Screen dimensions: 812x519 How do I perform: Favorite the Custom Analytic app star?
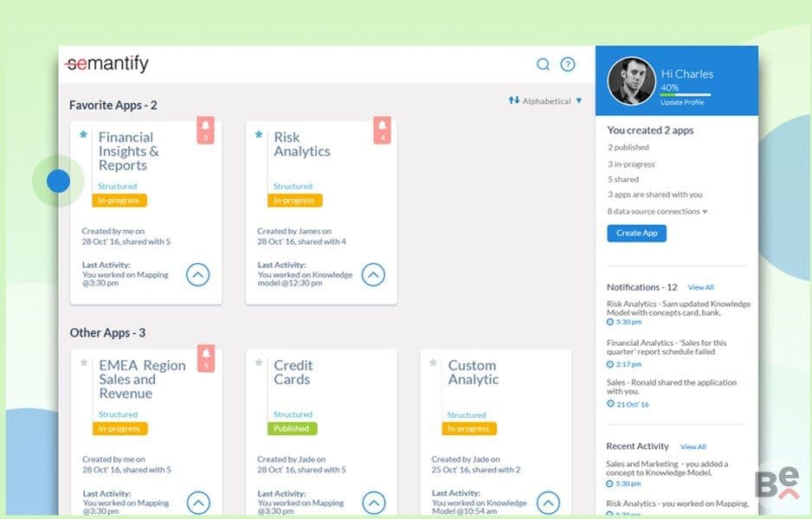pos(434,362)
